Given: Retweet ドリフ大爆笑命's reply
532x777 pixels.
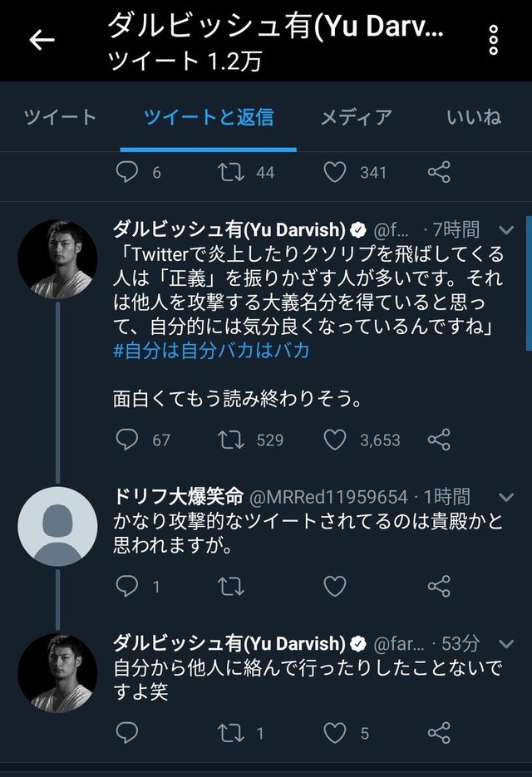Looking at the screenshot, I should click(231, 586).
